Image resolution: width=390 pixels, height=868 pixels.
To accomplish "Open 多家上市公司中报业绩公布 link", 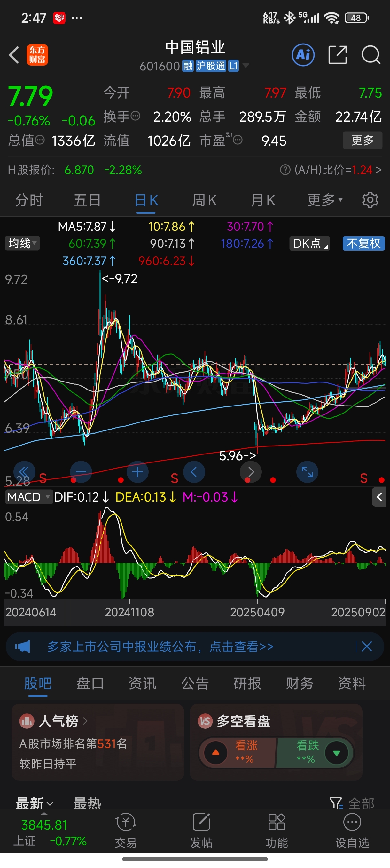I will coord(160,647).
